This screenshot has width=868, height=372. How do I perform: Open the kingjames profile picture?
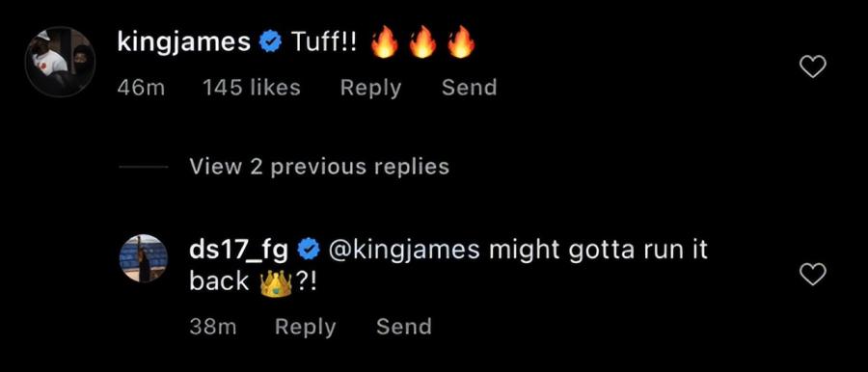pos(61,62)
